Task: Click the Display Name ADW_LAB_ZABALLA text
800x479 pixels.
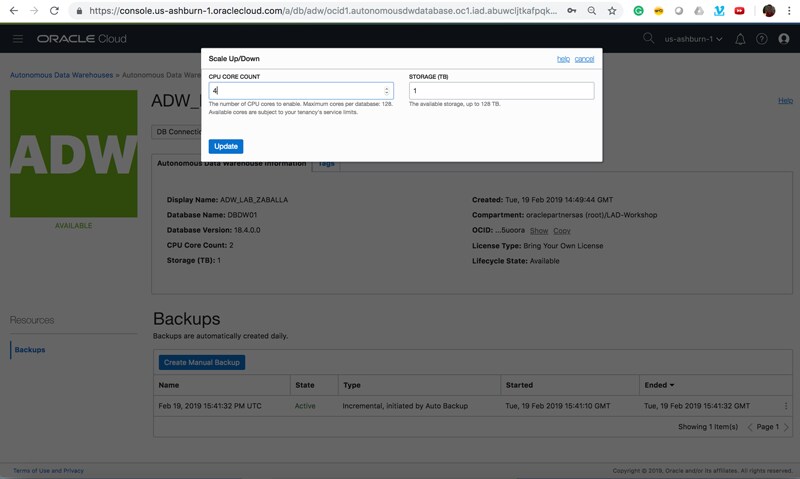Action: click(227, 200)
